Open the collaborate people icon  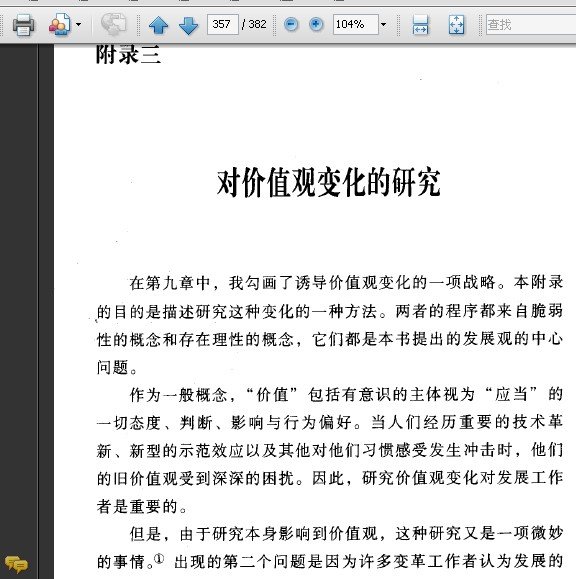coord(60,25)
